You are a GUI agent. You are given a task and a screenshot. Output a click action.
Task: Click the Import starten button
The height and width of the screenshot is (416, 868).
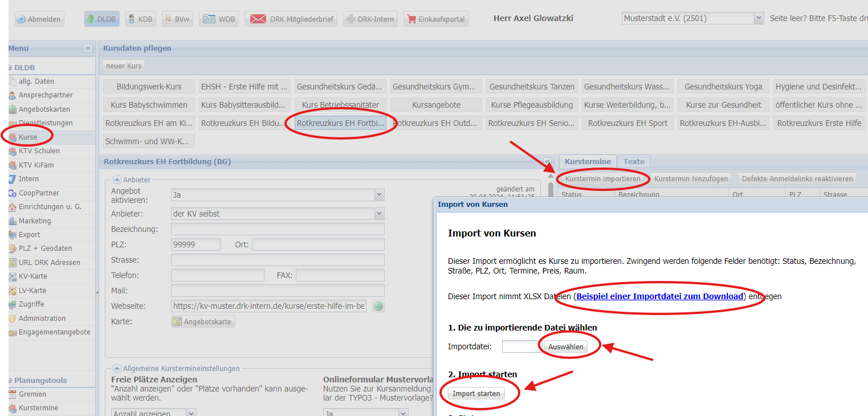tap(476, 394)
